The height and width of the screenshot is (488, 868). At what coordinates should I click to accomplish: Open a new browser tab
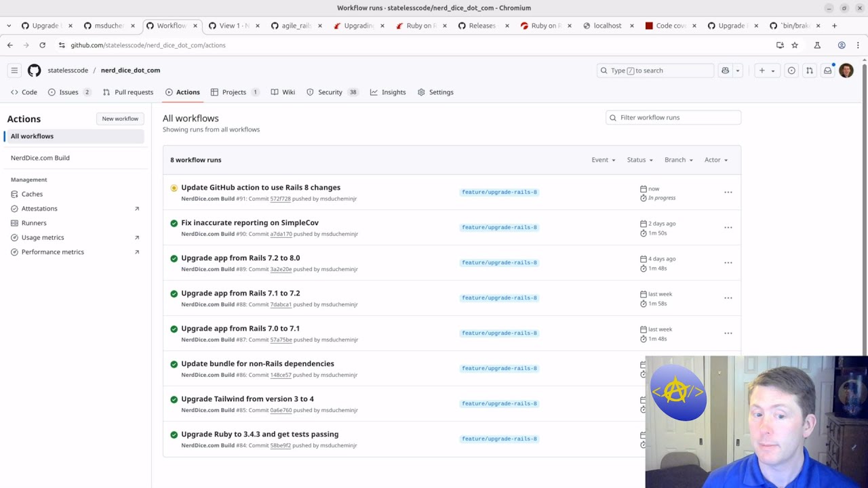[x=834, y=26]
